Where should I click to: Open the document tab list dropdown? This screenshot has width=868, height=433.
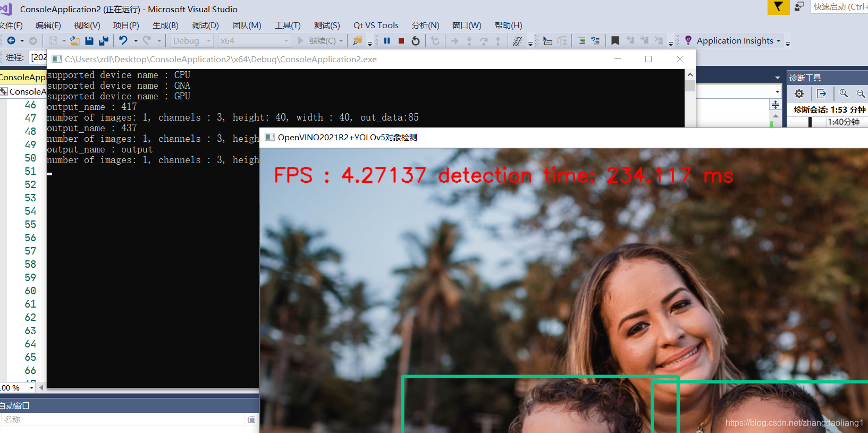click(x=778, y=78)
